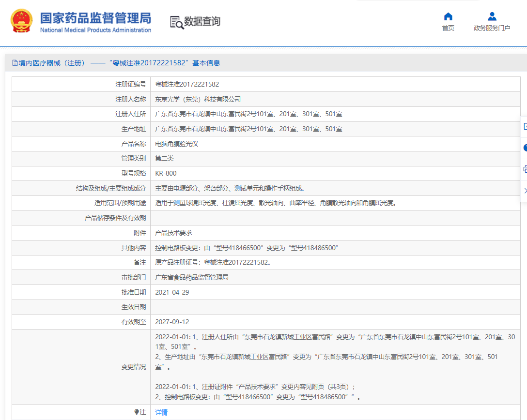This screenshot has height=420, width=527.
Task: Open 政务服务门户 text label
Action: click(x=492, y=28)
